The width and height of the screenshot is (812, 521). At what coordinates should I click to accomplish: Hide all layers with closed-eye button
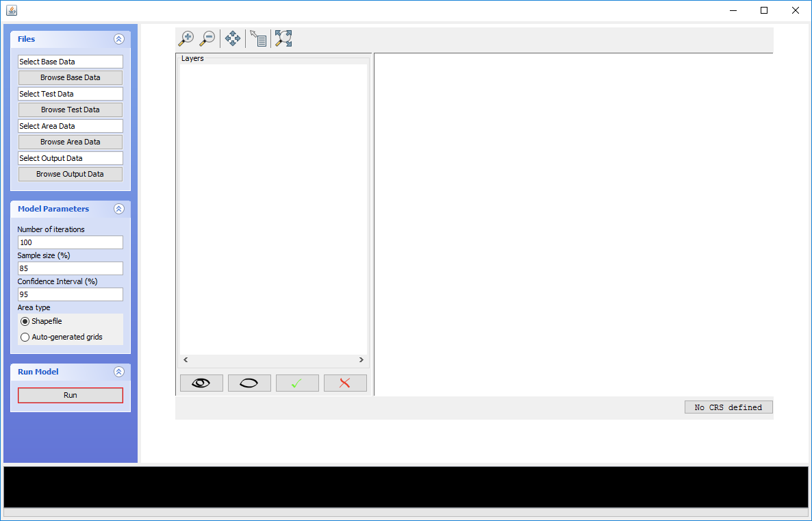pyautogui.click(x=249, y=383)
